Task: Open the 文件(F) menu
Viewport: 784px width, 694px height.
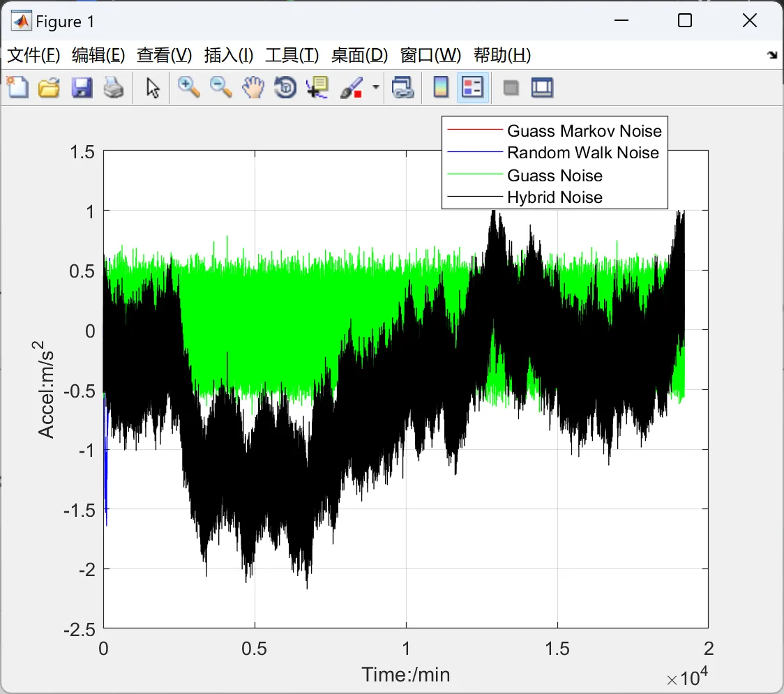Action: coord(33,56)
